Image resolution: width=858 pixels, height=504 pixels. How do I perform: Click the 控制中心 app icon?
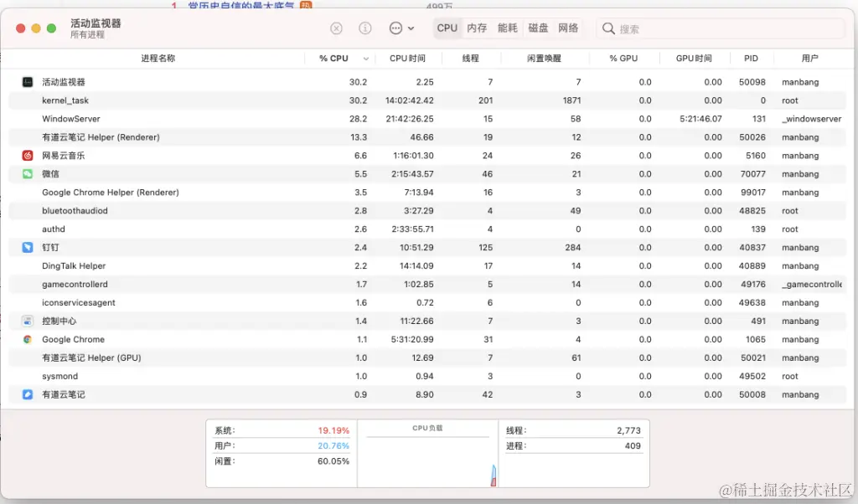[x=28, y=321]
